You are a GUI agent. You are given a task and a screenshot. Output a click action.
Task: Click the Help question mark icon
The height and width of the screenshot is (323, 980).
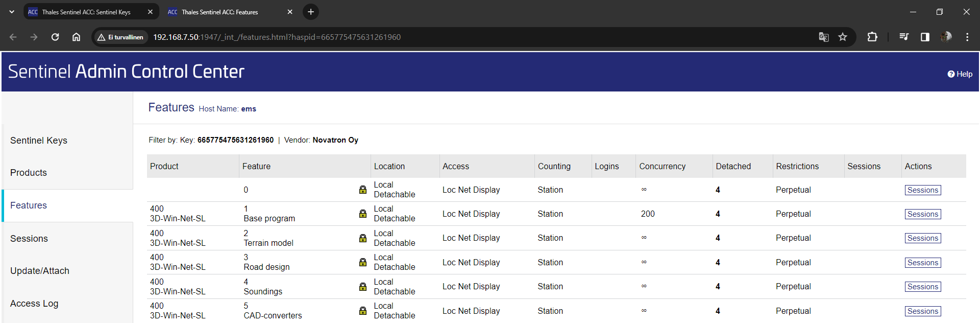[951, 74]
